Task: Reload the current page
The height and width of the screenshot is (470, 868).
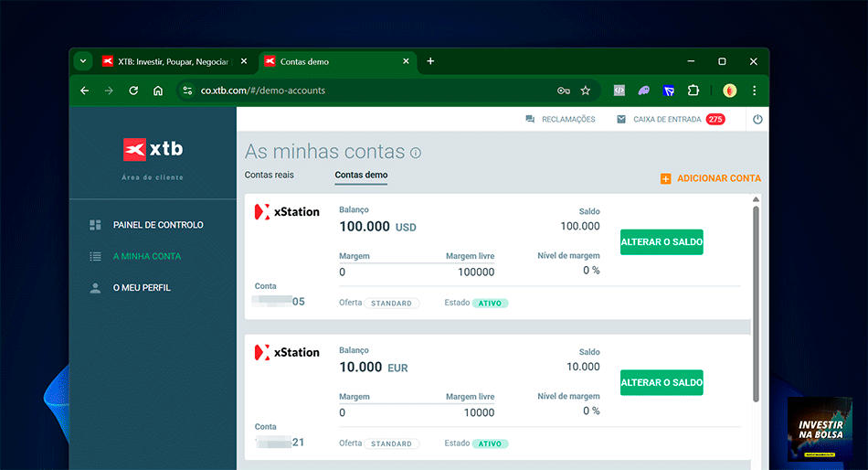Action: pyautogui.click(x=133, y=91)
